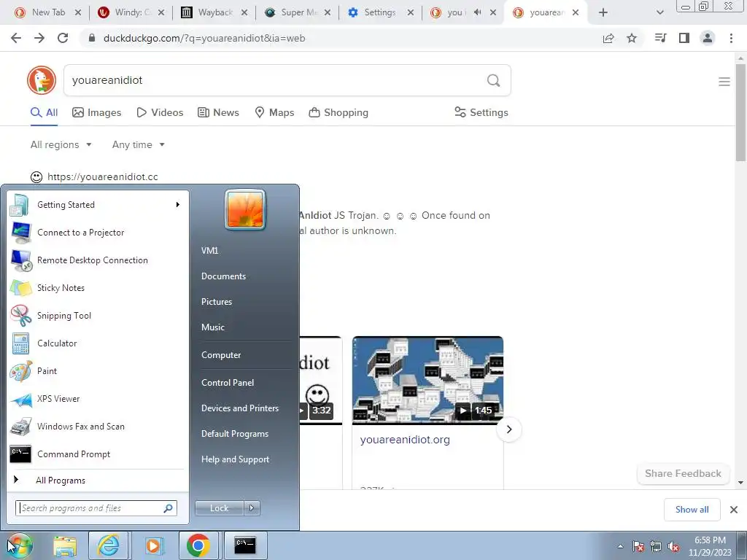The width and height of the screenshot is (747, 560).
Task: Switch to Wayback browser tab
Action: tap(214, 12)
